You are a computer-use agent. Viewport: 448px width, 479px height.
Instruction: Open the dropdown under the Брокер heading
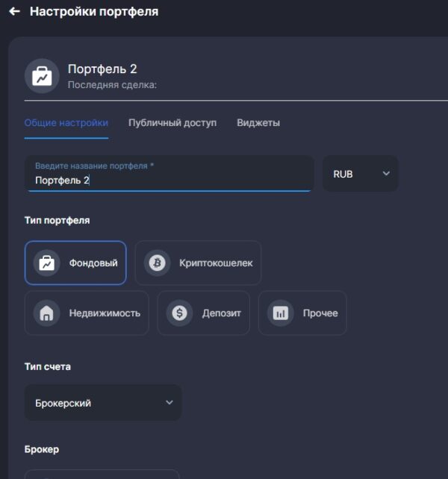tap(102, 474)
